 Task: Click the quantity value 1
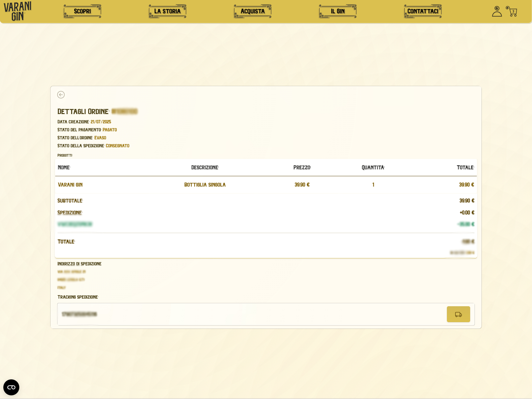[373, 185]
